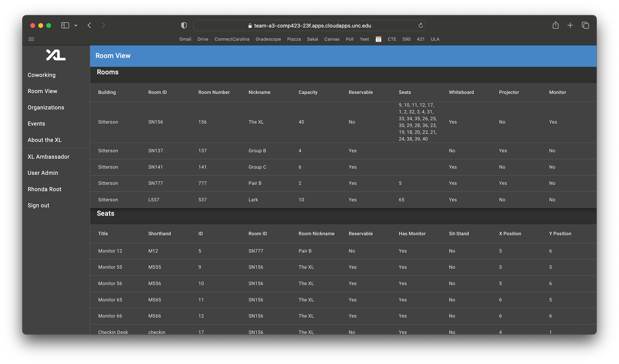The image size is (619, 364).
Task: Open sidebar options dropdown chevron
Action: click(x=76, y=25)
